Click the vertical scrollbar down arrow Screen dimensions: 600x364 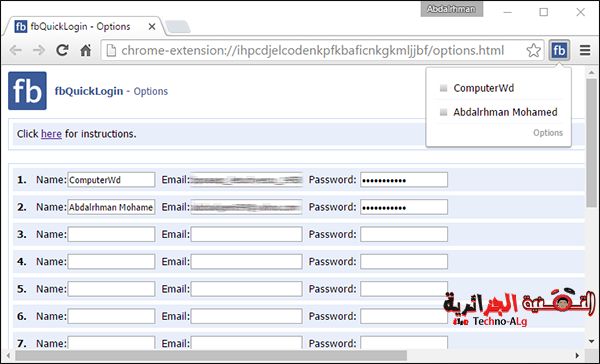pos(592,341)
